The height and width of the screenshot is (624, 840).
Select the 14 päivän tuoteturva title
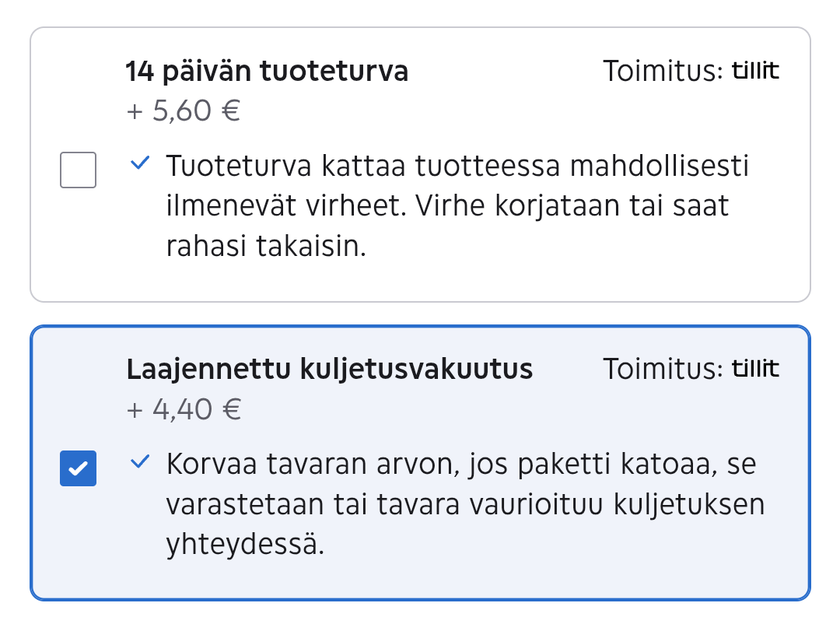(x=267, y=72)
